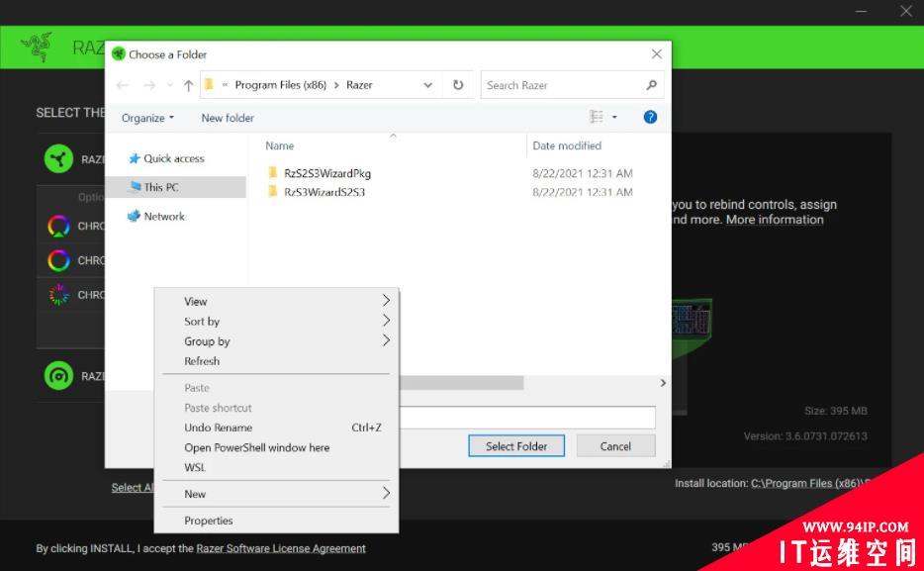Click the second Chroma rainbow ring icon
The height and width of the screenshot is (571, 924).
[58, 260]
